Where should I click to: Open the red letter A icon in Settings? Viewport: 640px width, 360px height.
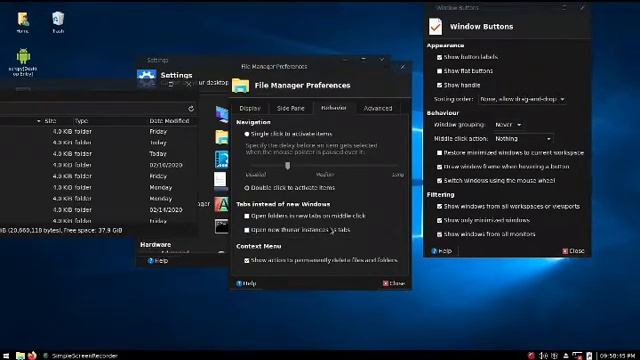tap(222, 204)
